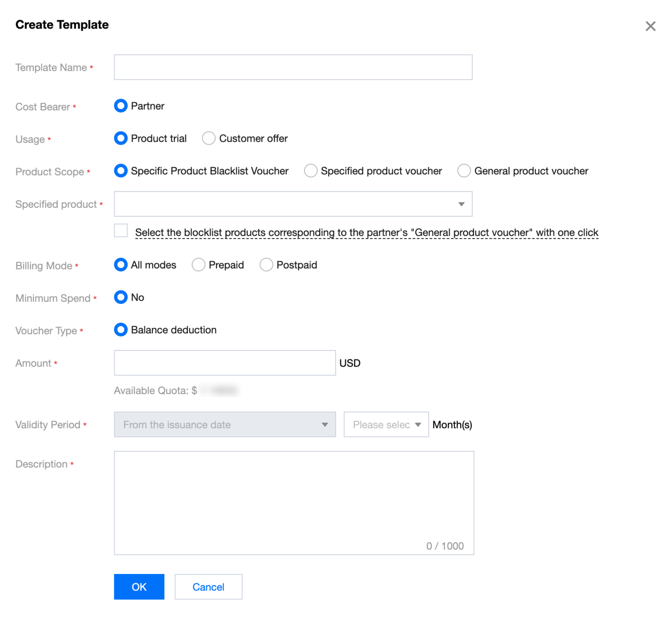Close the Create Template dialog
Image resolution: width=672 pixels, height=617 pixels.
[x=650, y=26]
